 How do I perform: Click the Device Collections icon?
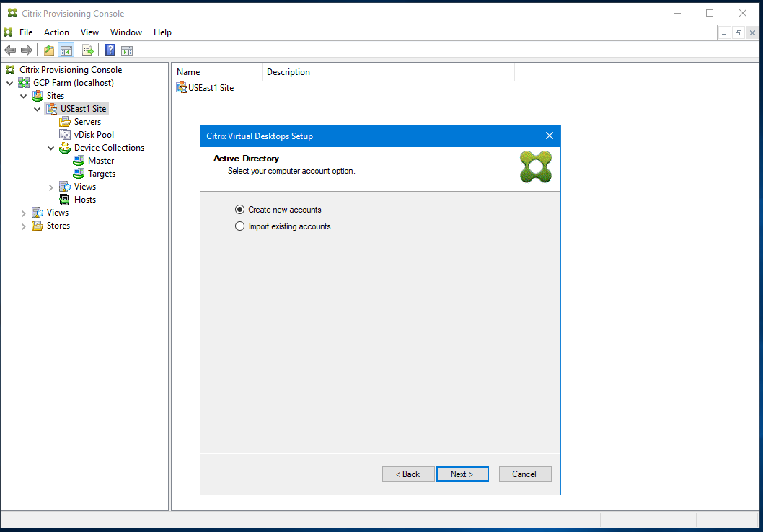pyautogui.click(x=65, y=148)
